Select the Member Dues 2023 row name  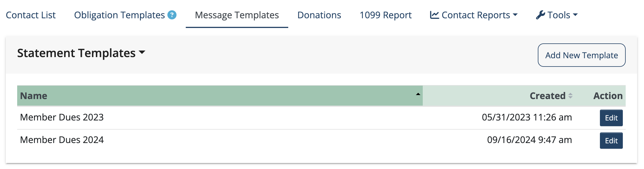point(62,117)
